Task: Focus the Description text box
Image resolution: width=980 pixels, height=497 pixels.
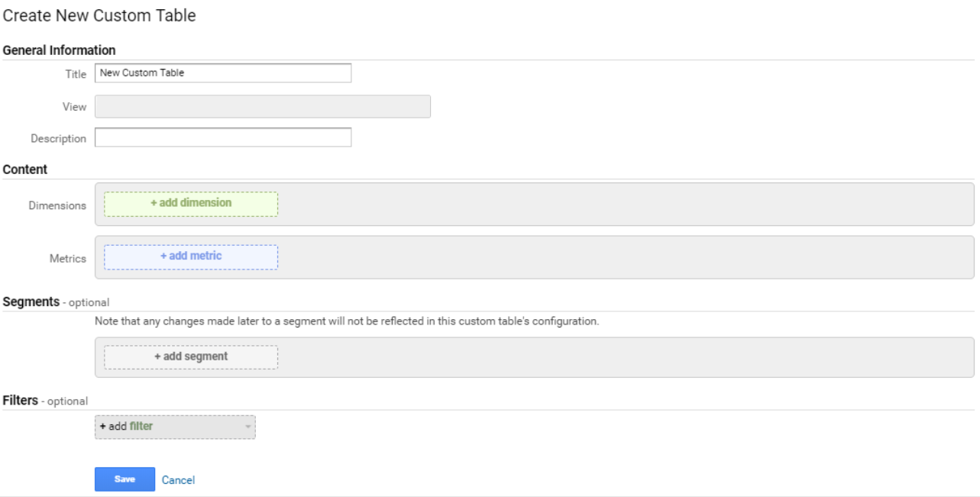Action: click(x=222, y=137)
